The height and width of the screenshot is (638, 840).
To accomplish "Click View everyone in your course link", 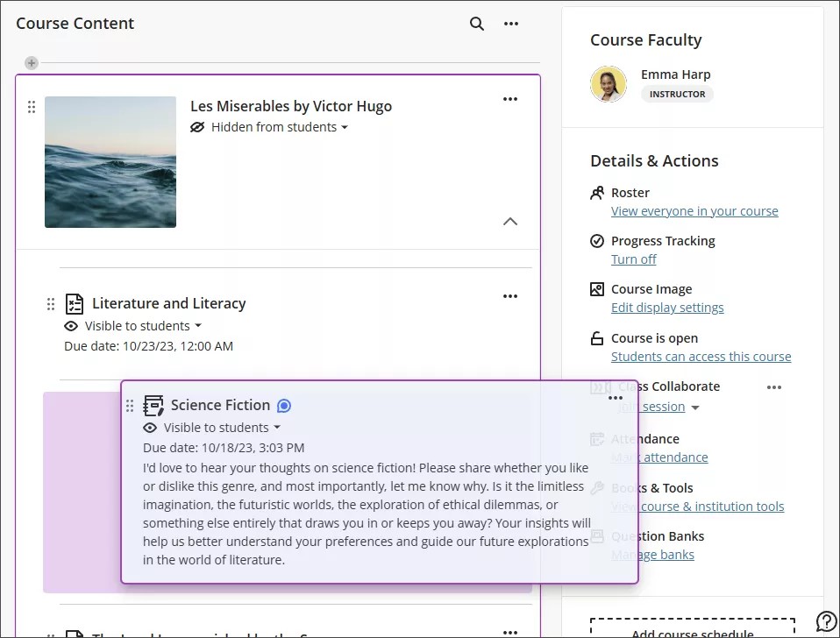I will [x=694, y=211].
